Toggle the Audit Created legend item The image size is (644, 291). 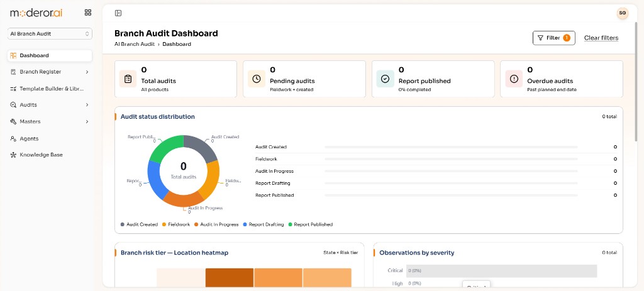[x=139, y=224]
